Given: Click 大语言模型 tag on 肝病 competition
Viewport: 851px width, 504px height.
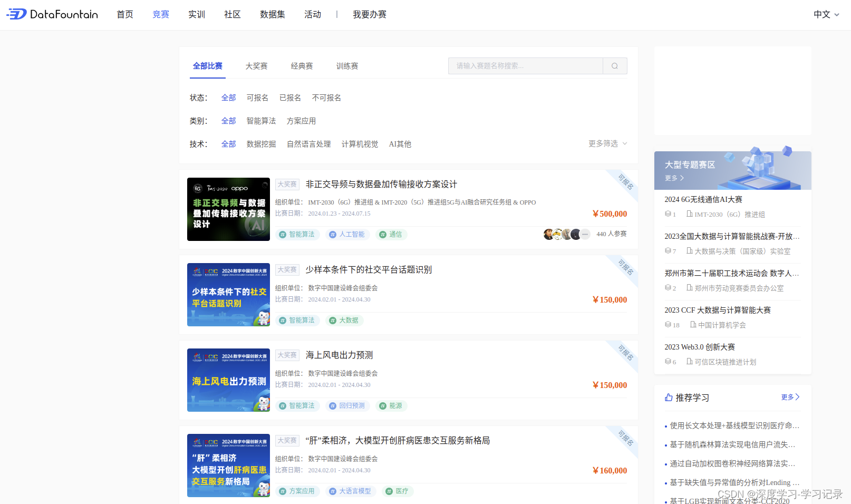Looking at the screenshot, I should pos(351,491).
